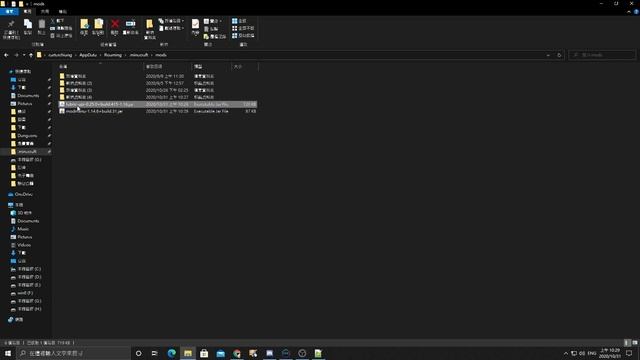Click the Copy button in the ribbon
The width and height of the screenshot is (640, 360).
pyautogui.click(x=27, y=27)
